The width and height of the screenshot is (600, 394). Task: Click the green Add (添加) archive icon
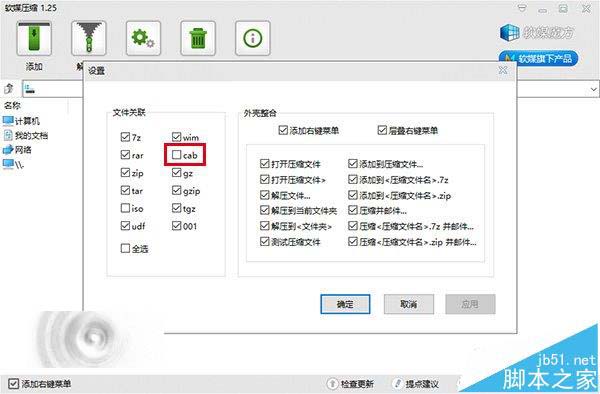34,38
